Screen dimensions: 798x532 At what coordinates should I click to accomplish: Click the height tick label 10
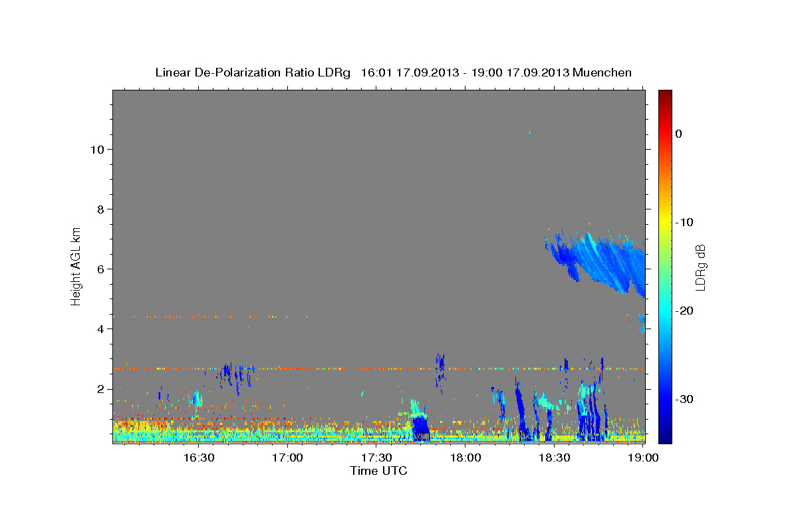(96, 150)
